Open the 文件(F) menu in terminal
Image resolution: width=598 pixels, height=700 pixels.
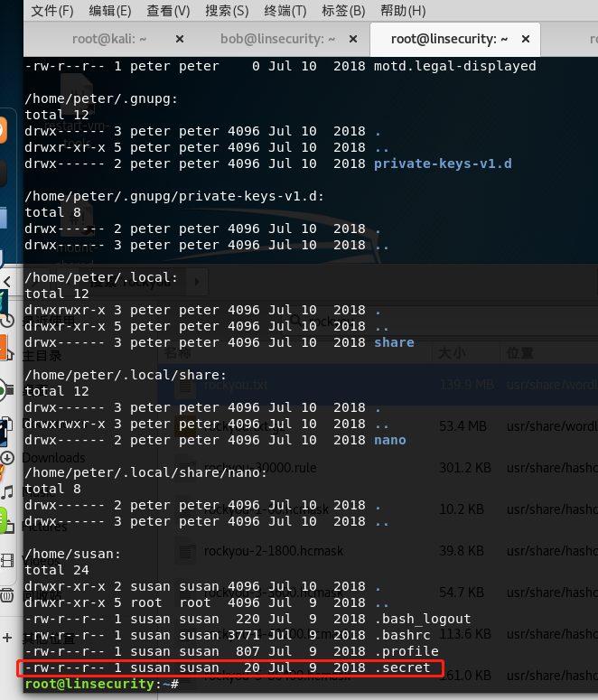(x=51, y=10)
